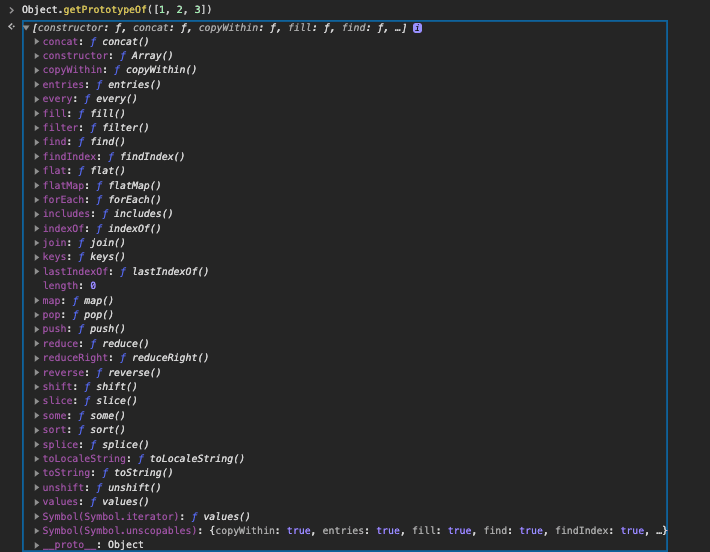Click the 'f reduceRight()' function value
The image size is (710, 552).
tap(164, 358)
